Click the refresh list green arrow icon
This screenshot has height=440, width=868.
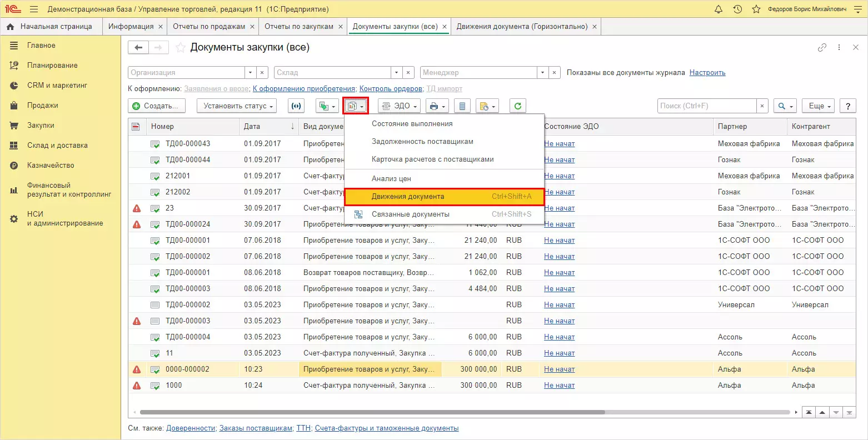[517, 106]
